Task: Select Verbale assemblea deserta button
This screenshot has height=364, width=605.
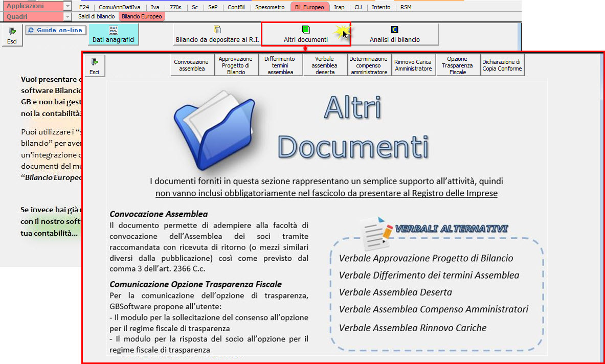Action: tap(325, 65)
